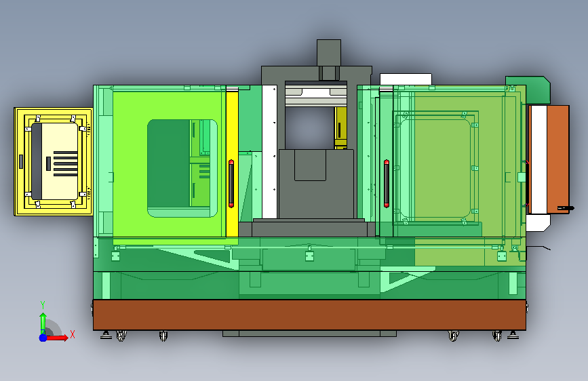Select the red handle on the right door

click(387, 183)
